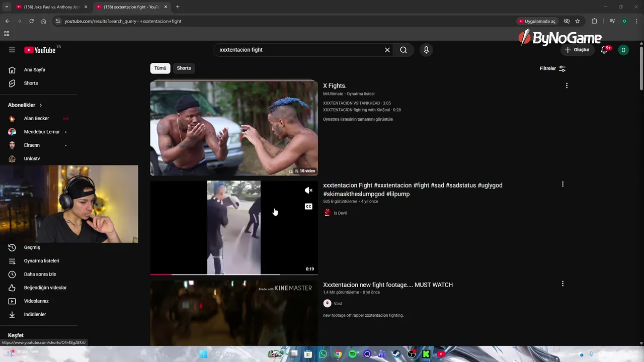Click Oynatma listesinin tamamını görüntüle link
This screenshot has width=644, height=362.
tap(358, 119)
